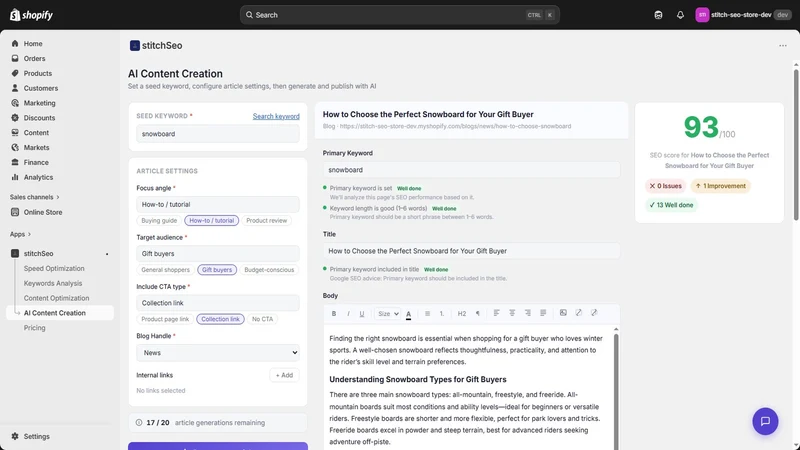Align body text left
The height and width of the screenshot is (450, 800).
coord(496,313)
